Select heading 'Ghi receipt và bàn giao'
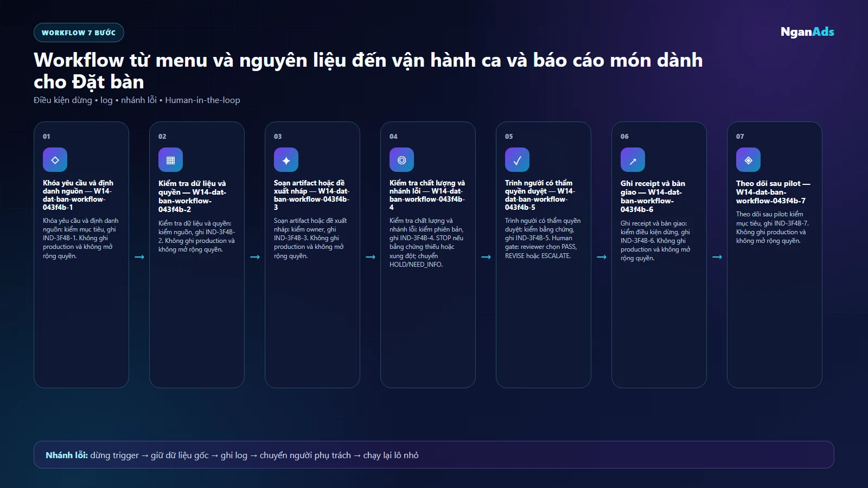Viewport: 868px width, 488px height. click(x=653, y=188)
